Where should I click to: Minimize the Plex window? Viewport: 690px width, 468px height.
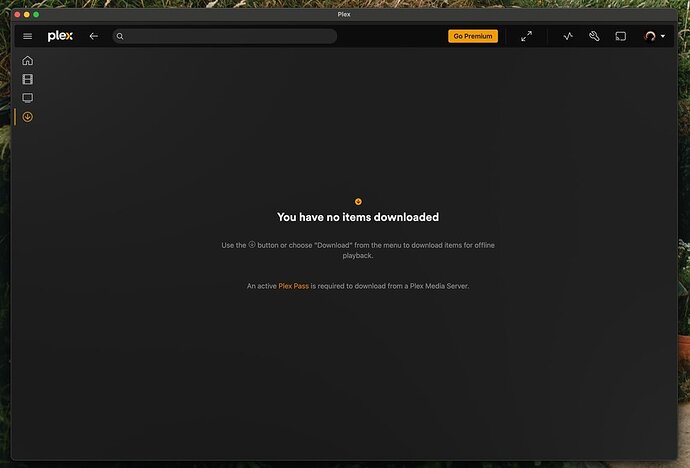pos(27,15)
